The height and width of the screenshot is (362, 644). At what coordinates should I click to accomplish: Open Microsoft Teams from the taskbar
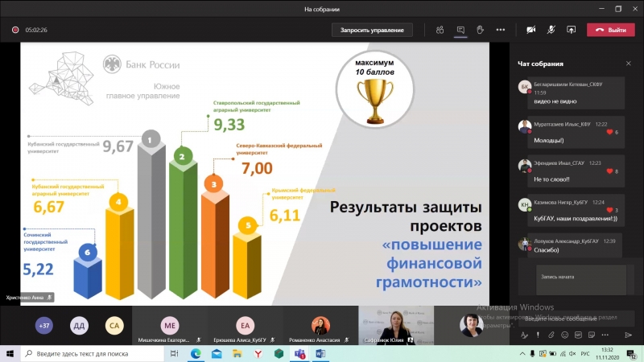[299, 353]
